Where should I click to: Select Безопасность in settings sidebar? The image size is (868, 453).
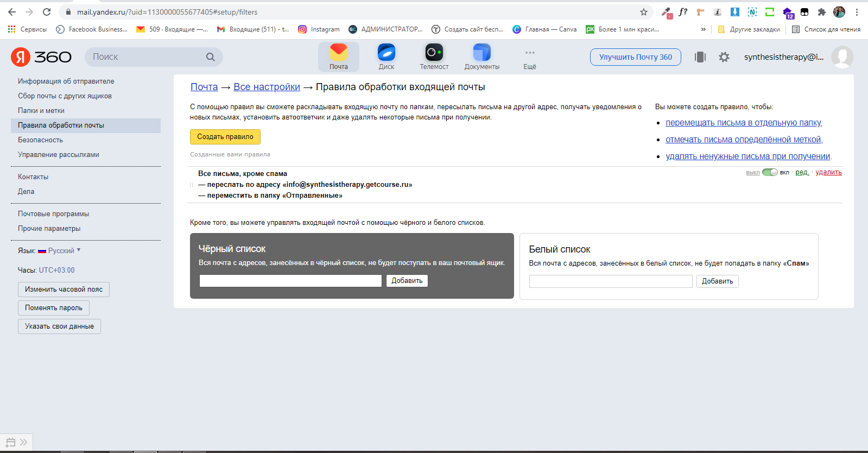click(41, 140)
